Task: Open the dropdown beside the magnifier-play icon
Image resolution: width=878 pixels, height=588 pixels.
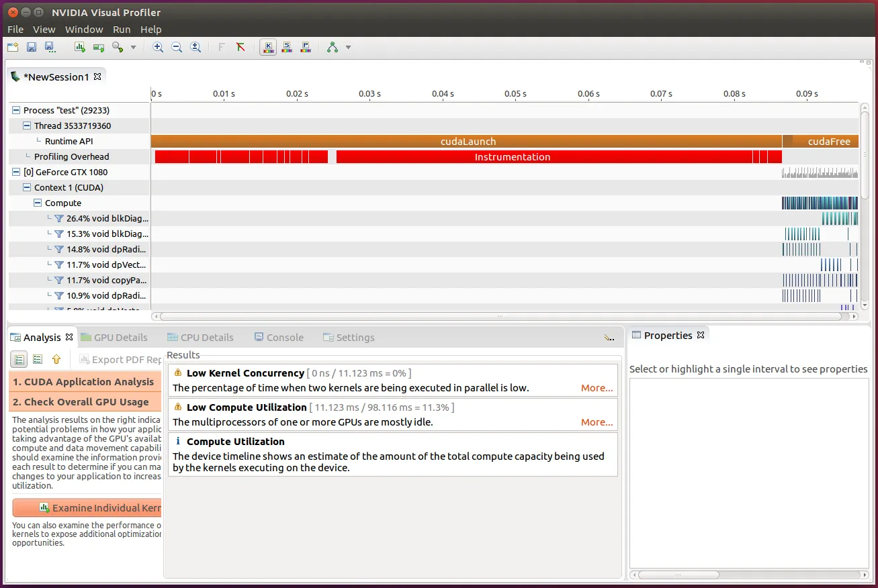Action: (133, 47)
